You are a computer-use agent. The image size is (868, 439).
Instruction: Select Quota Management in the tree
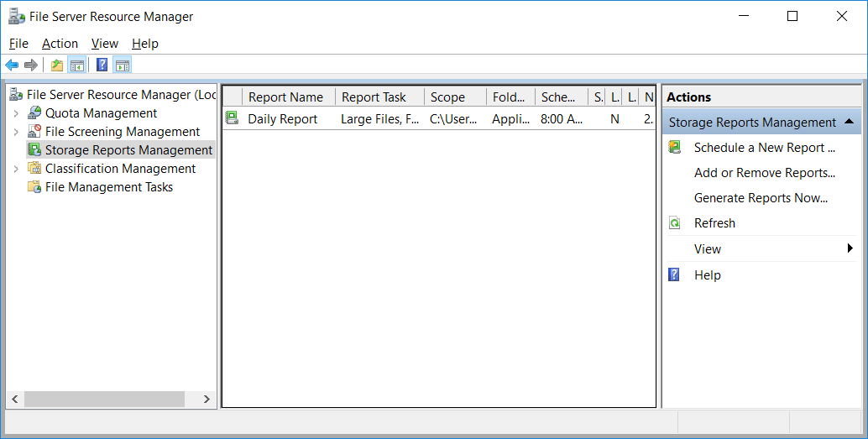[102, 113]
